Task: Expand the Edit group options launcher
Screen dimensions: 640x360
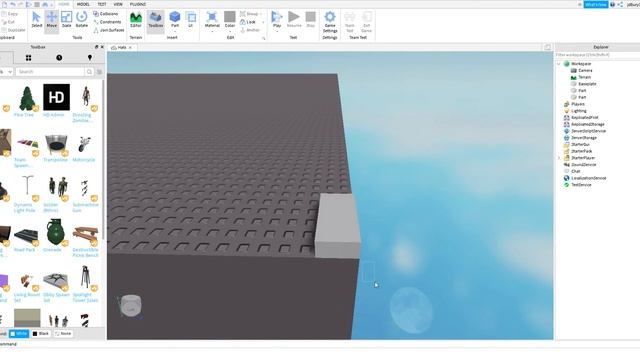Action: 264,38
